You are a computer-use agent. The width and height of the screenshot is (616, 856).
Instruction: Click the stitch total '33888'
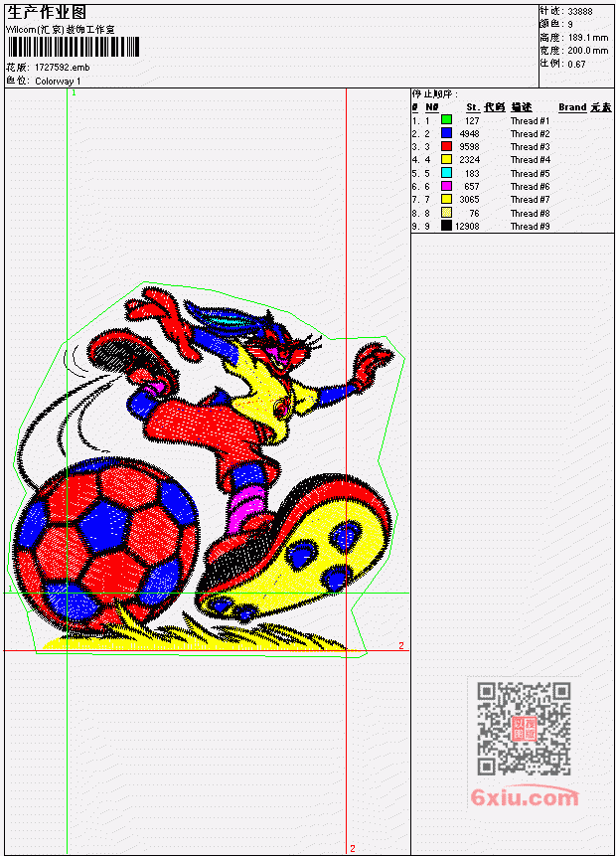580,12
